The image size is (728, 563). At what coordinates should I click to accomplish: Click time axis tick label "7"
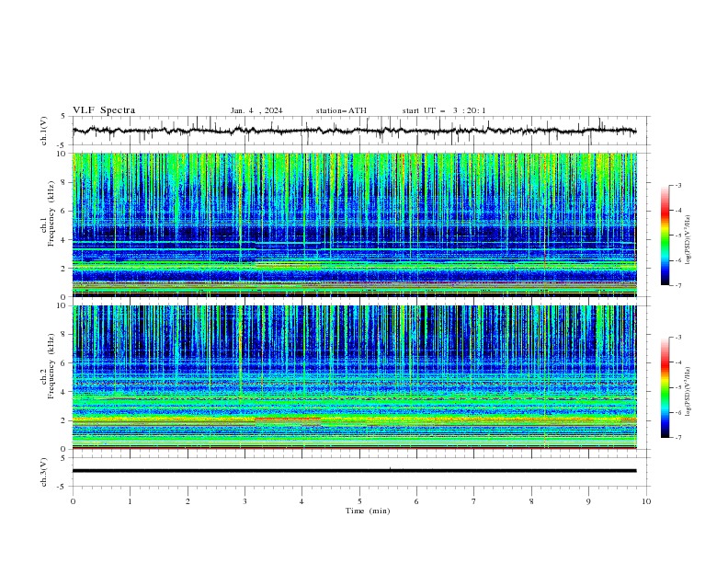(474, 501)
